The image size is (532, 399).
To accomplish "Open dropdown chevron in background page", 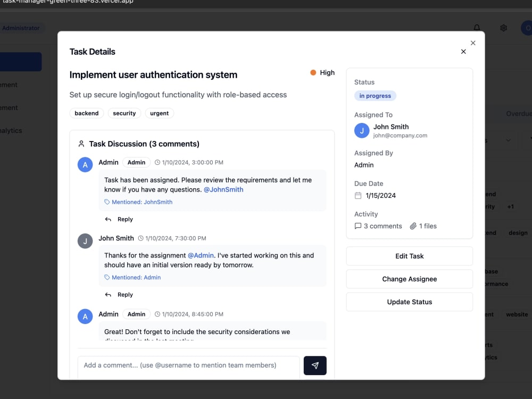I will (x=508, y=140).
